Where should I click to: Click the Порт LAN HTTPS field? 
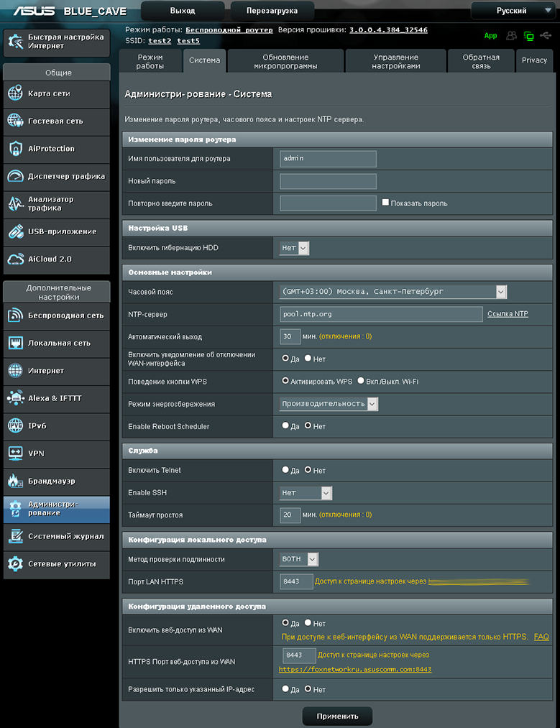[x=296, y=581]
